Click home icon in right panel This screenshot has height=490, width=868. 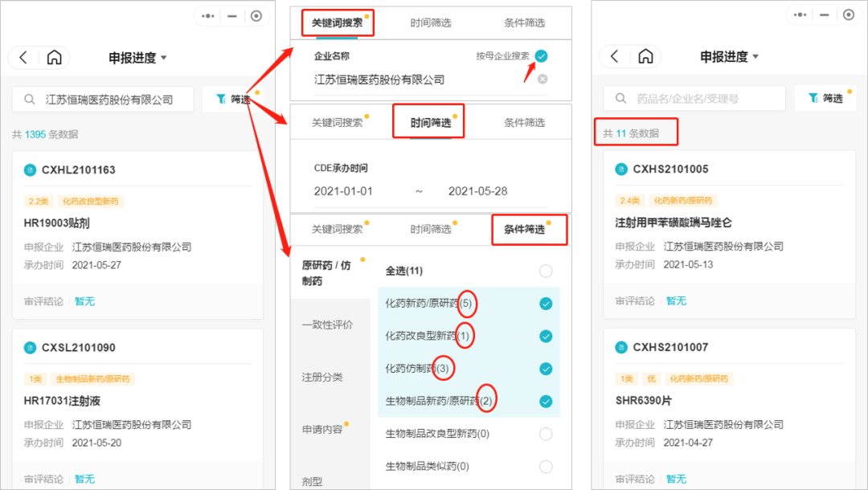pos(645,56)
